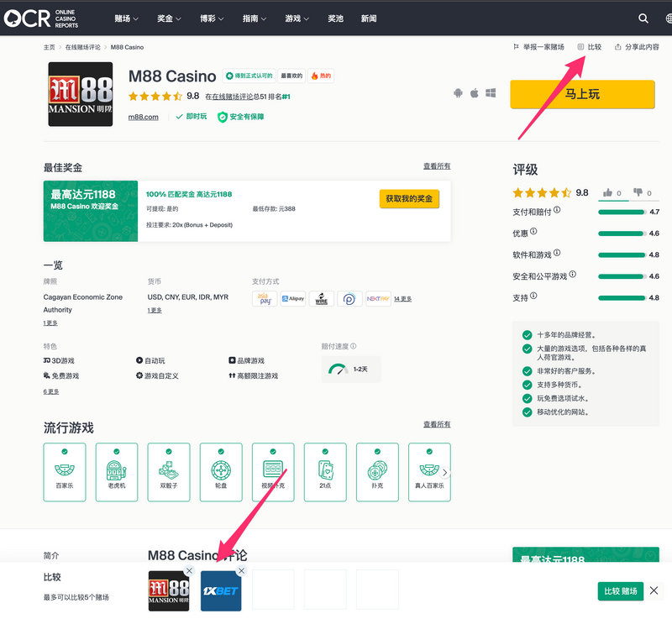Viewport: 672px width, 619px height.
Task: Expand the 赌场 menu
Action: point(127,18)
